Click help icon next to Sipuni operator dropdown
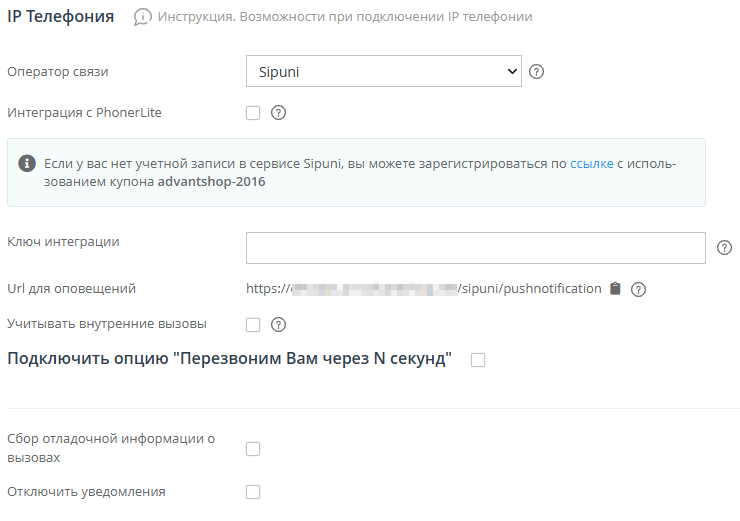740x521 pixels. tap(536, 72)
